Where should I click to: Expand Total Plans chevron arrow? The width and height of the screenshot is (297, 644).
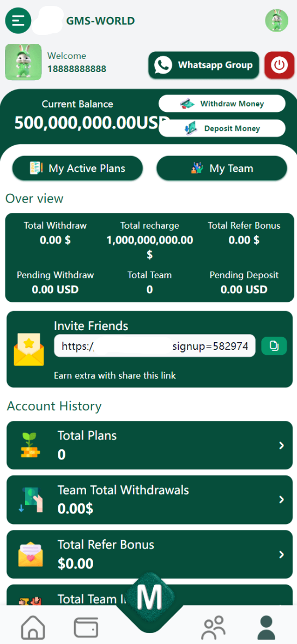[x=281, y=445]
